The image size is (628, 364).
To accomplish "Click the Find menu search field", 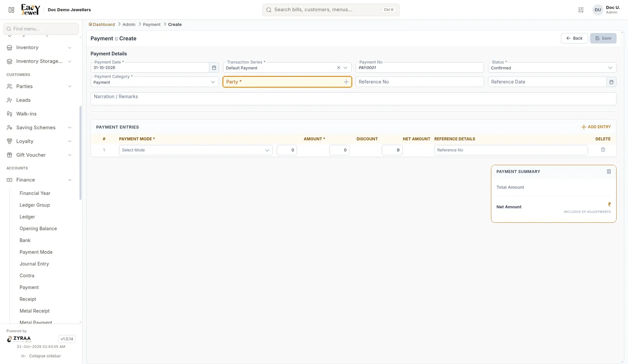I will [41, 29].
